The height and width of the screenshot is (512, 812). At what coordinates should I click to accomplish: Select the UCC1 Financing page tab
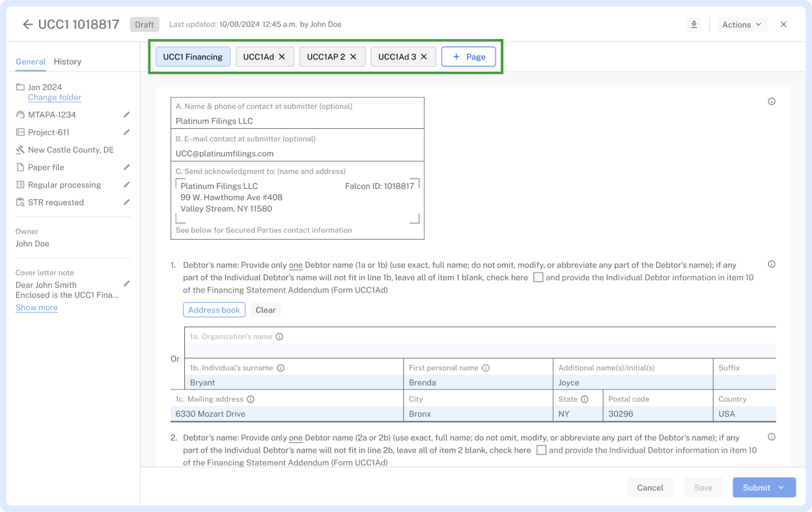[x=193, y=57]
